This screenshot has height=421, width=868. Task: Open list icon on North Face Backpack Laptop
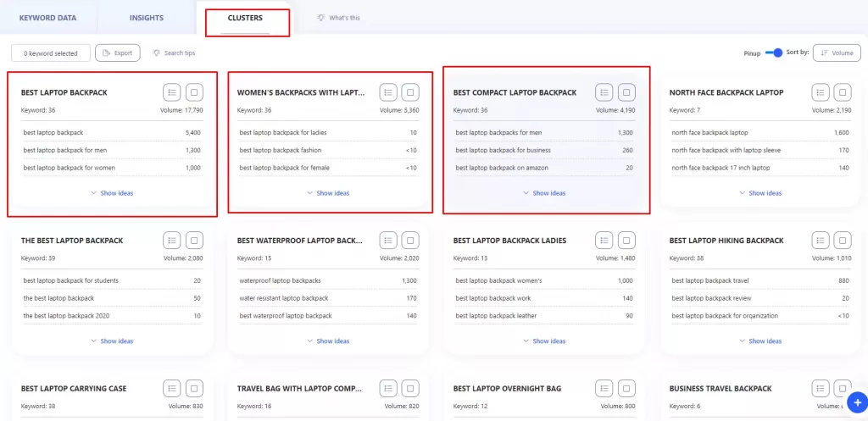point(821,92)
